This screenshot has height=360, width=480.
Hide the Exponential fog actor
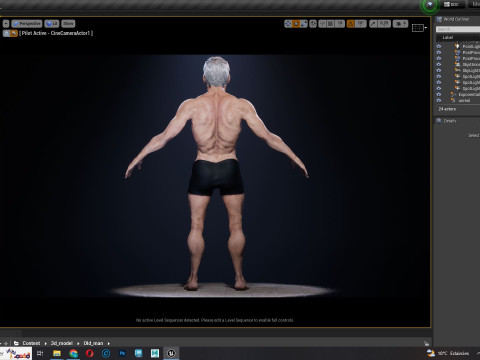439,94
